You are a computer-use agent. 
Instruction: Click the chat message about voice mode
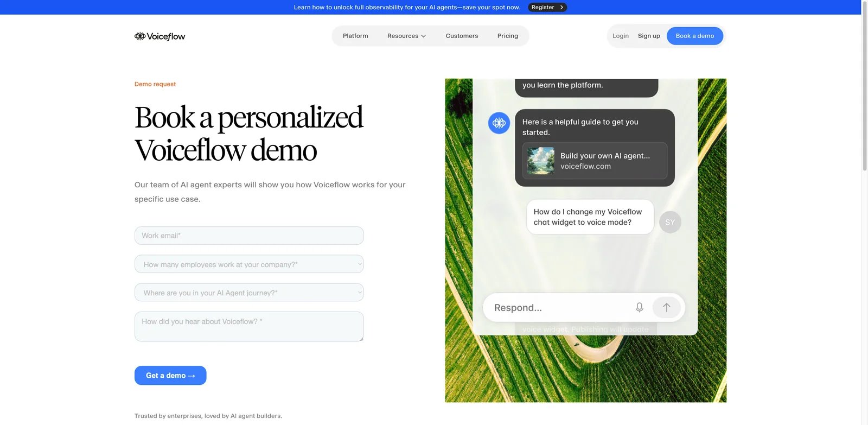click(590, 217)
